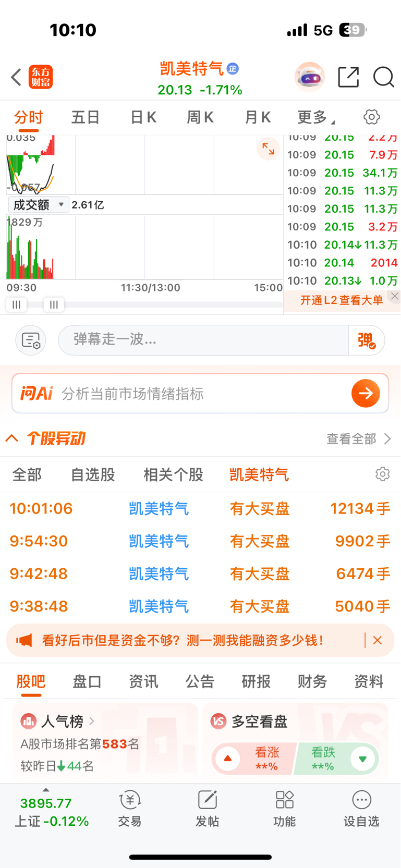This screenshot has width=401, height=868.
Task: Open the 财务 tab
Action: click(312, 681)
